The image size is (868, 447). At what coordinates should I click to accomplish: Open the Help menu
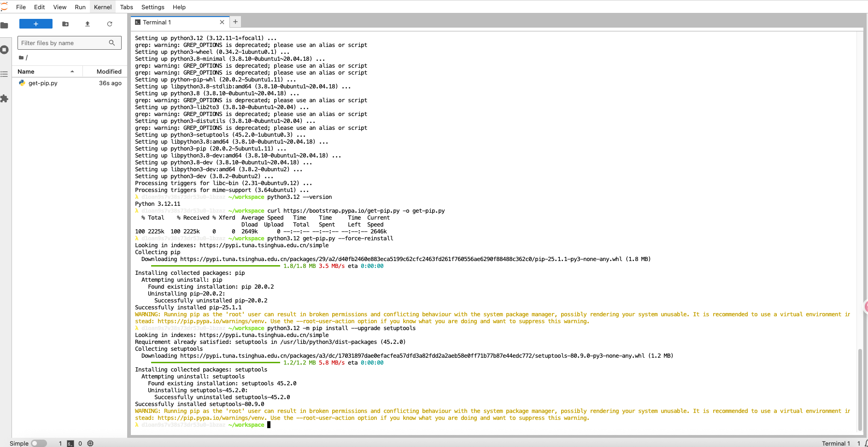tap(179, 7)
